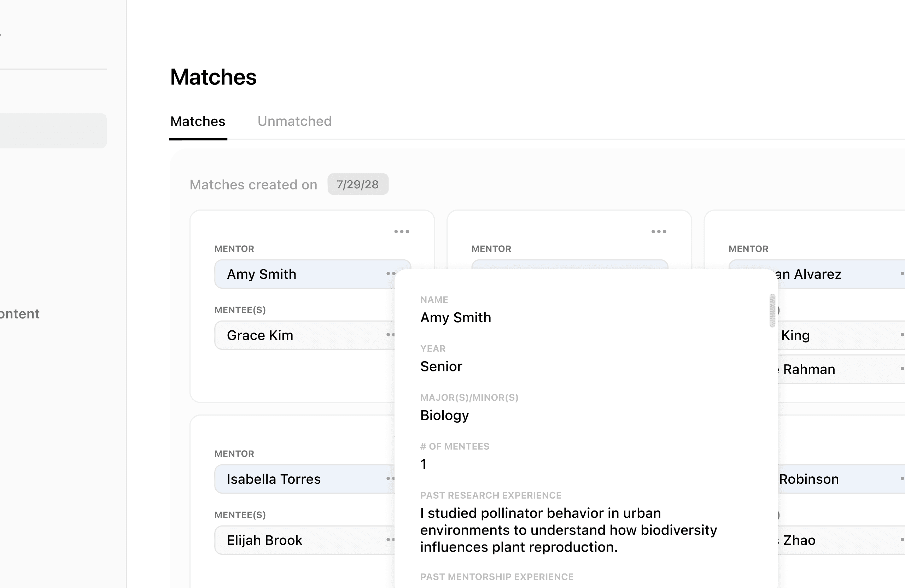Screen dimensions: 905x588
Task: Select the Matches tab
Action: (x=198, y=121)
